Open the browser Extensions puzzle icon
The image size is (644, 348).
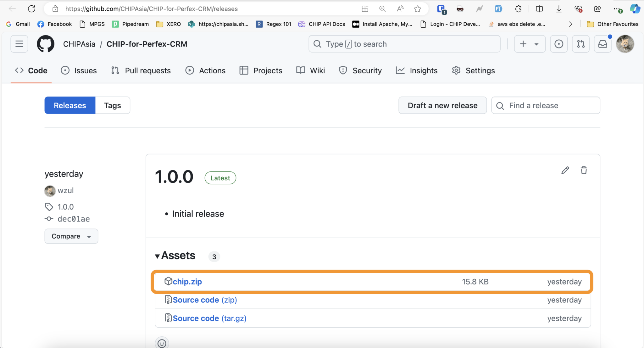518,8
